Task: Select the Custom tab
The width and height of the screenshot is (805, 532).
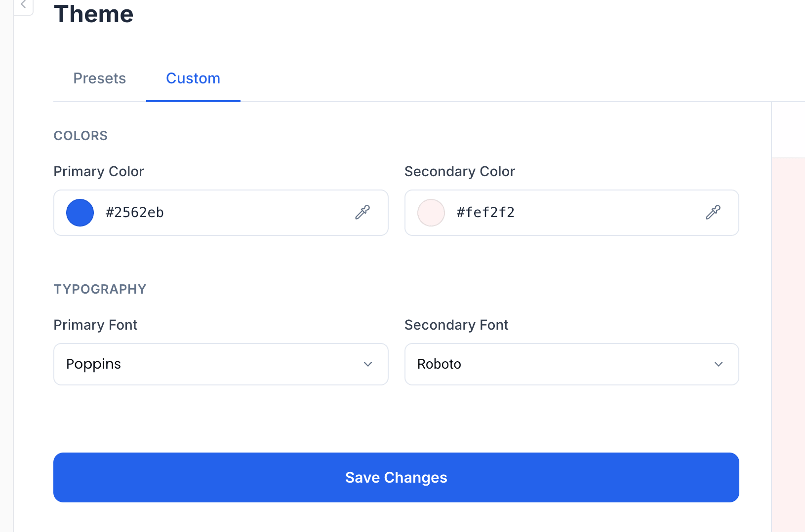Action: pos(193,78)
